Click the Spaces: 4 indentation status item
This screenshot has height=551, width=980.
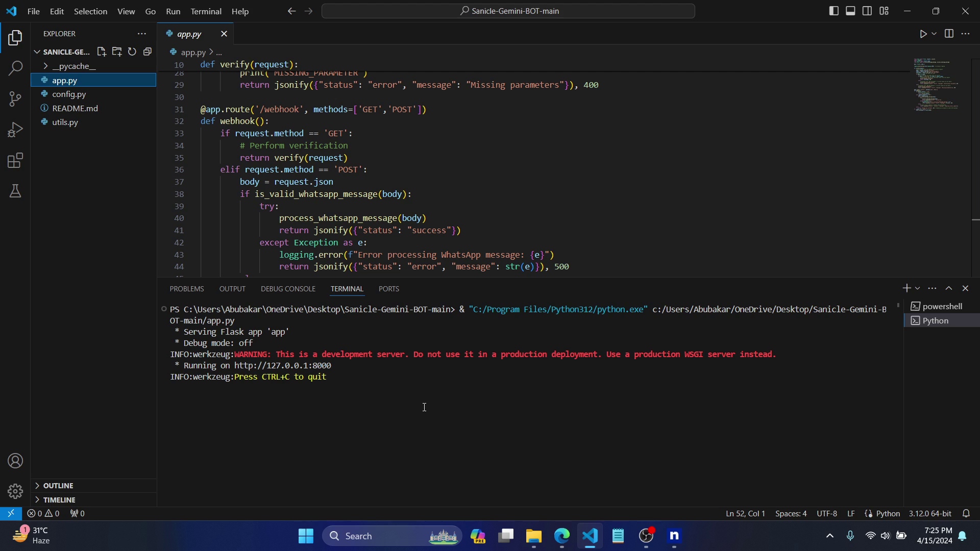[791, 513]
